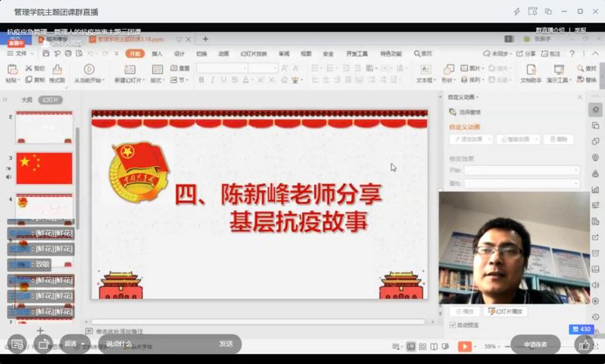Switch to slide sorter grid view icon
605x364 pixels.
(423, 347)
